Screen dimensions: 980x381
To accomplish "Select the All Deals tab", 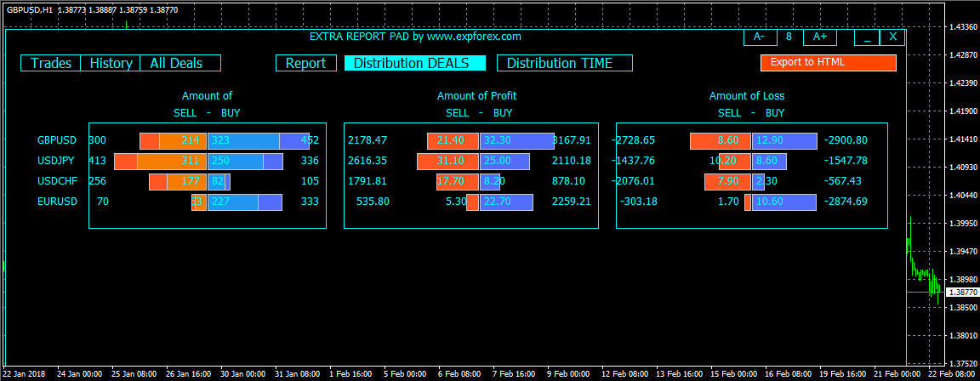I will point(180,63).
